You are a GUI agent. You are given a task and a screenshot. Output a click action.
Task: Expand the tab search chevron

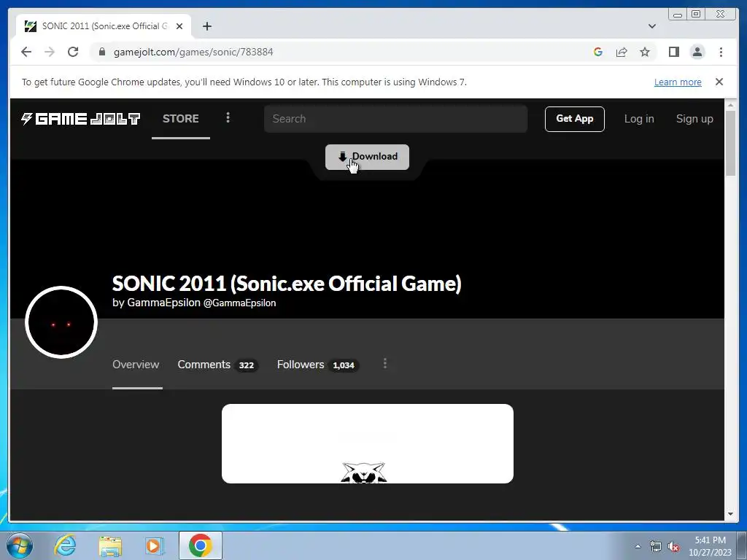652,26
